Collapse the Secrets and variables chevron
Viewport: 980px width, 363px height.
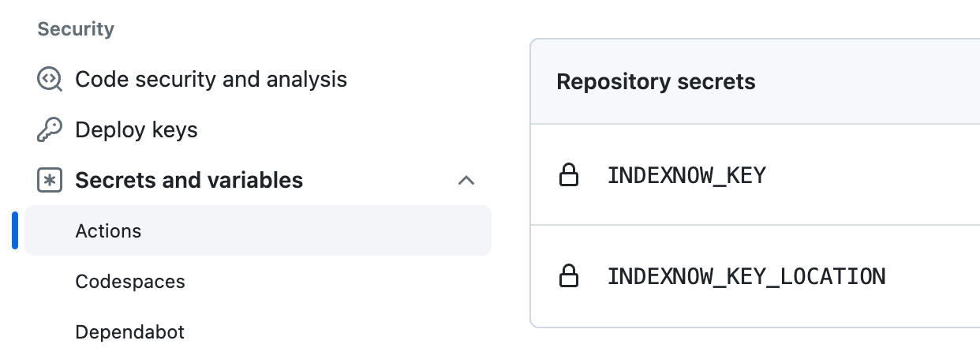(x=466, y=181)
